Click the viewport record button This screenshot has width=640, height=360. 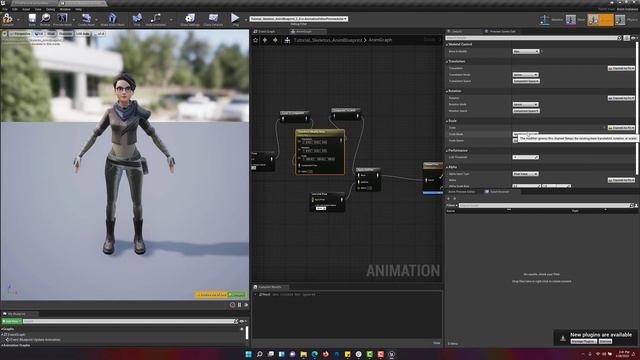[232, 305]
